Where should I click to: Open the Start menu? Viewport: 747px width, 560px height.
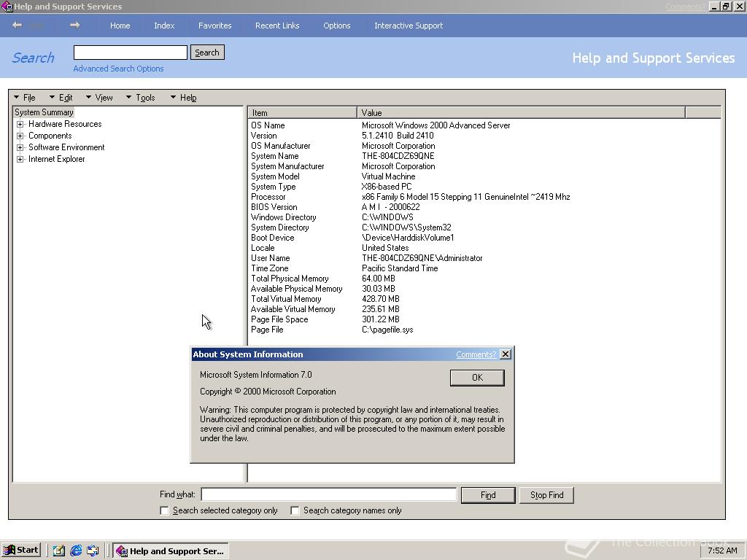tap(21, 550)
